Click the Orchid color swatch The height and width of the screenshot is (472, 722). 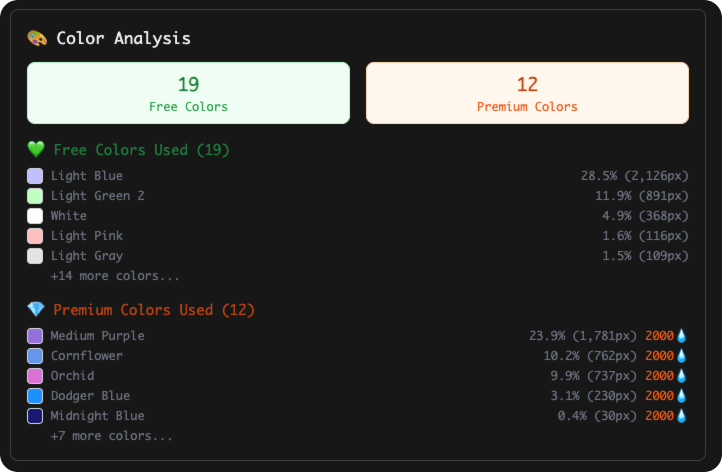35,376
